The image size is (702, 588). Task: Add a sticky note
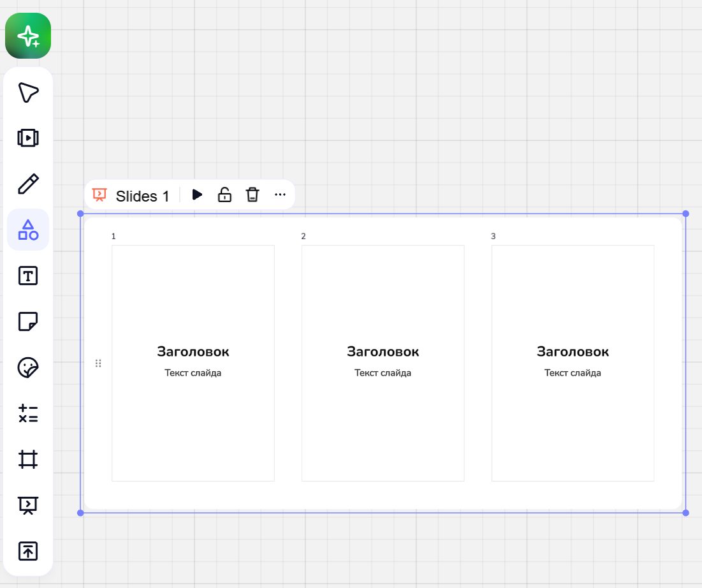tap(28, 321)
